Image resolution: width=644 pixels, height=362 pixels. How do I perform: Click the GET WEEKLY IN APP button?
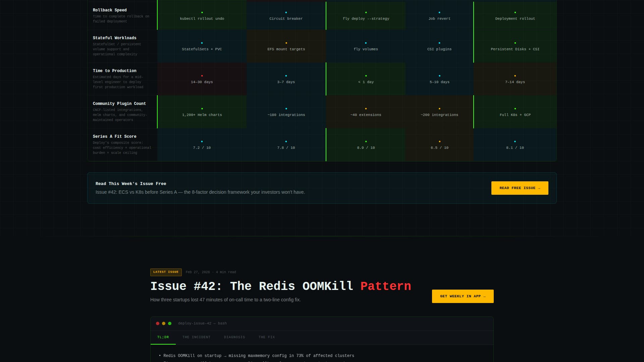[x=463, y=296]
